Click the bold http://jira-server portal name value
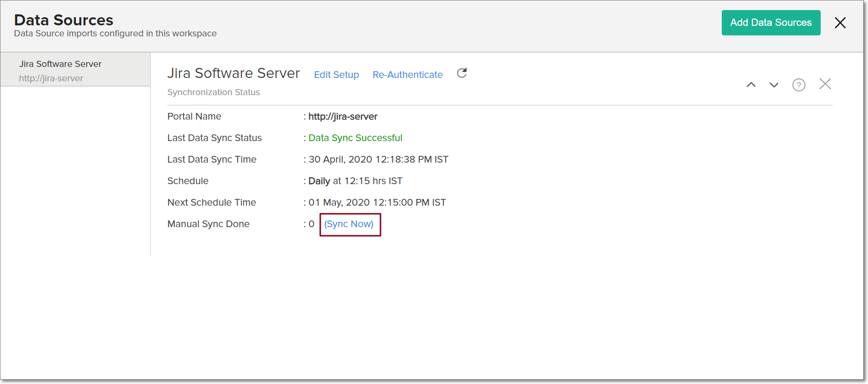The image size is (868, 384). (x=343, y=117)
